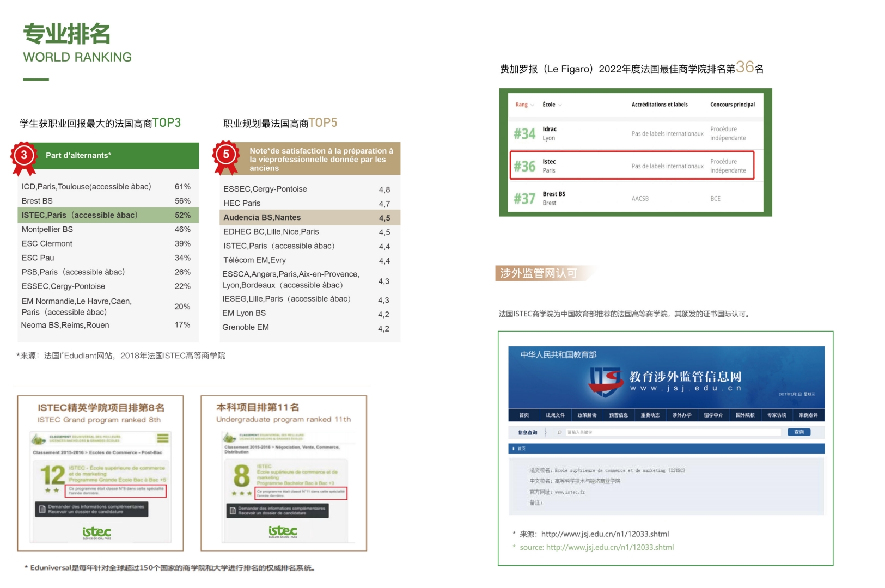Open the 法规文件 navigation tab
885x588 pixels.
coord(555,415)
